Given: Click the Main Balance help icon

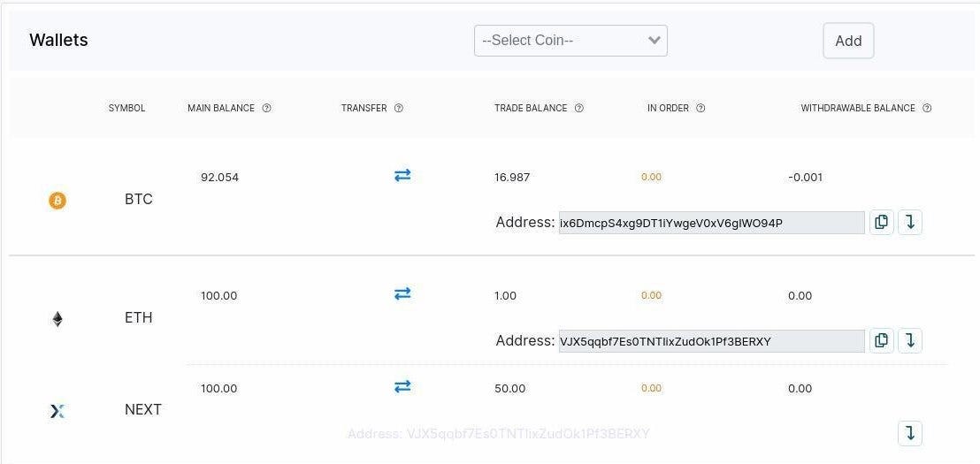Looking at the screenshot, I should pos(267,109).
